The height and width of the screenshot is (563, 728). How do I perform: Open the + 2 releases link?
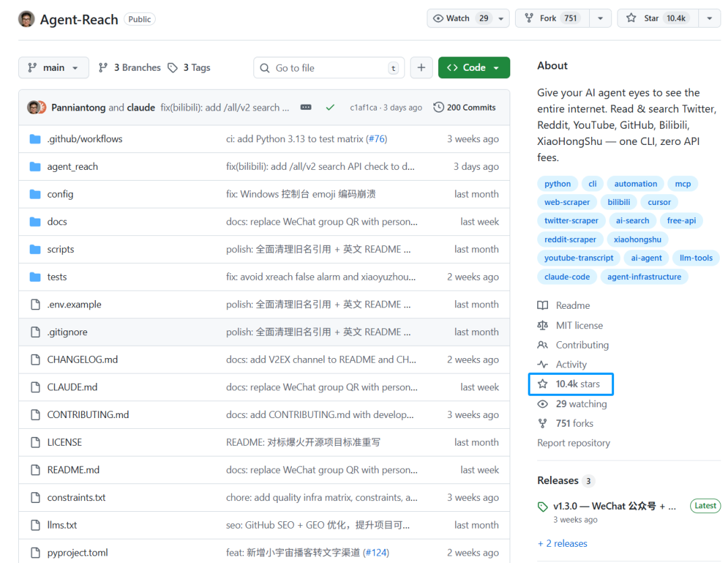point(562,543)
